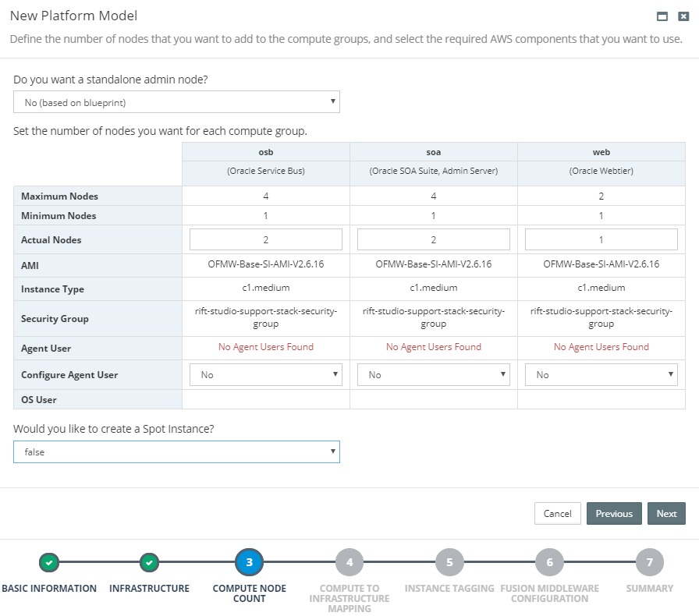Click the Basic Information step checkmark
This screenshot has height=616, width=699.
(49, 561)
